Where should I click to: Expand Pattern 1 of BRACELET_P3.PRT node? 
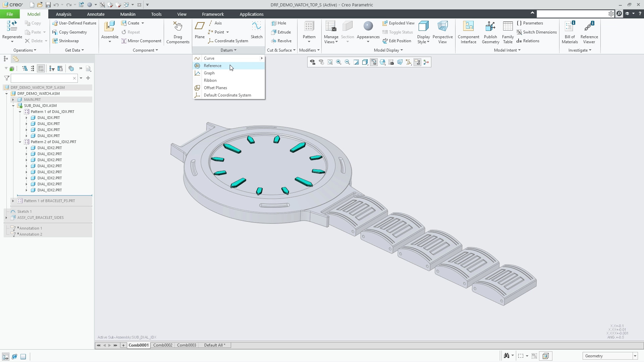click(13, 201)
